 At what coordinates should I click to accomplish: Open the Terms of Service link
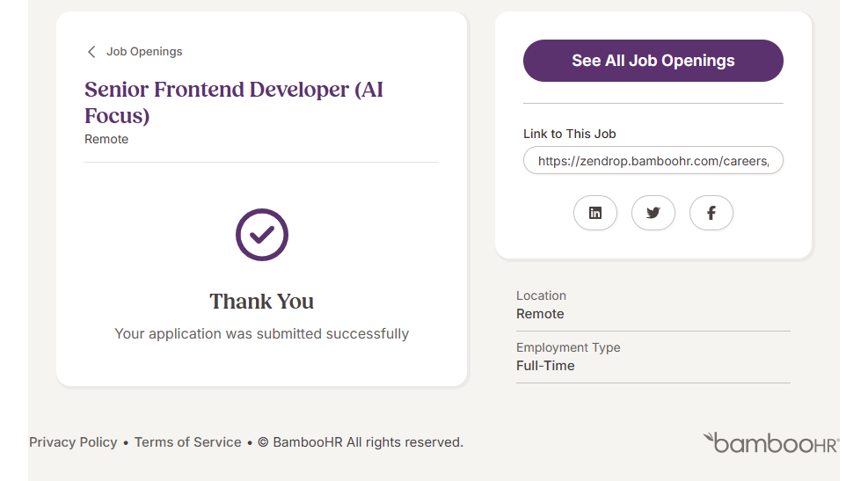tap(187, 442)
